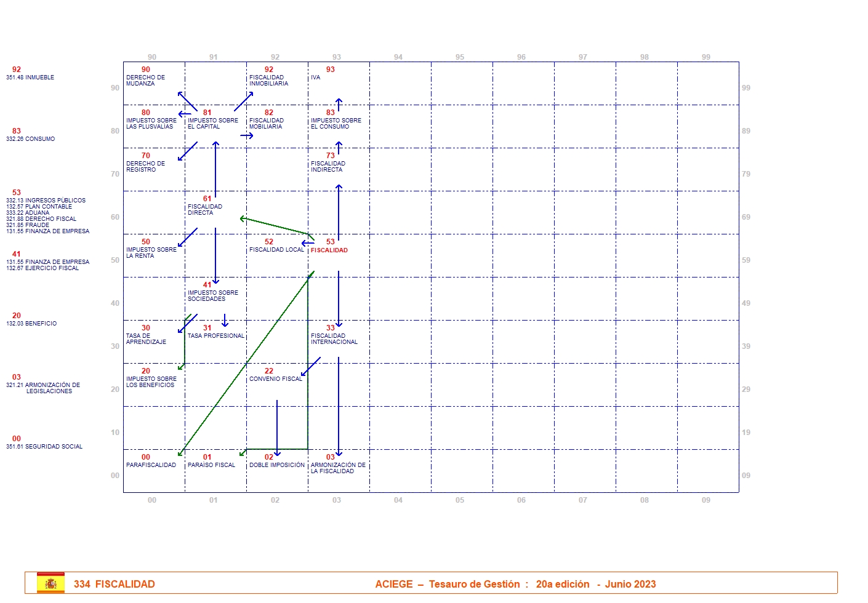Open the IMPUESTO SOBRE EL CAPITAL term
Image resolution: width=868 pixels, height=603 pixels.
(212, 124)
